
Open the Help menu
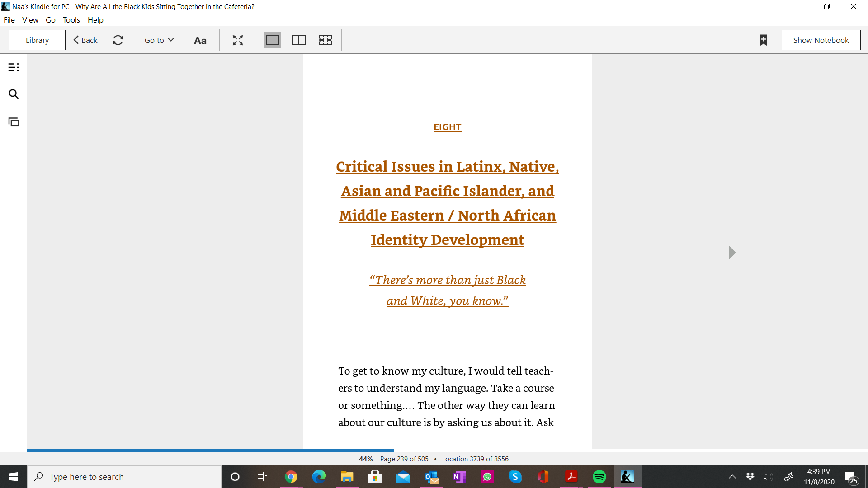coord(95,20)
